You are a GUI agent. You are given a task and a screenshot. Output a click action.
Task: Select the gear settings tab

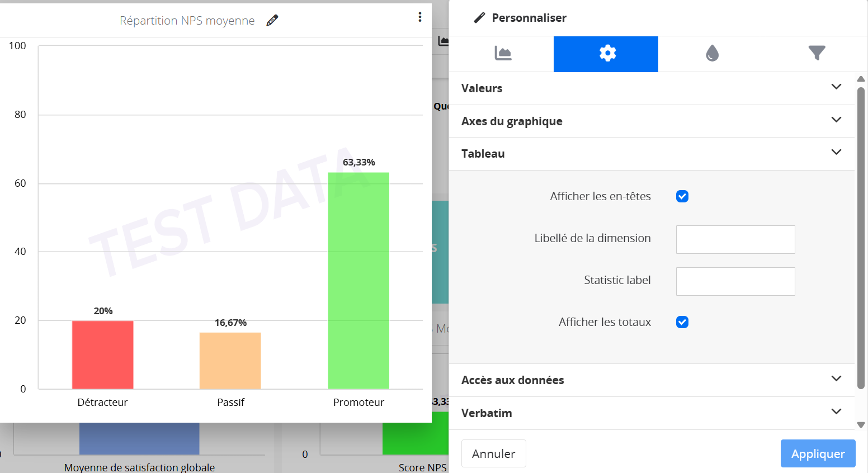point(606,54)
